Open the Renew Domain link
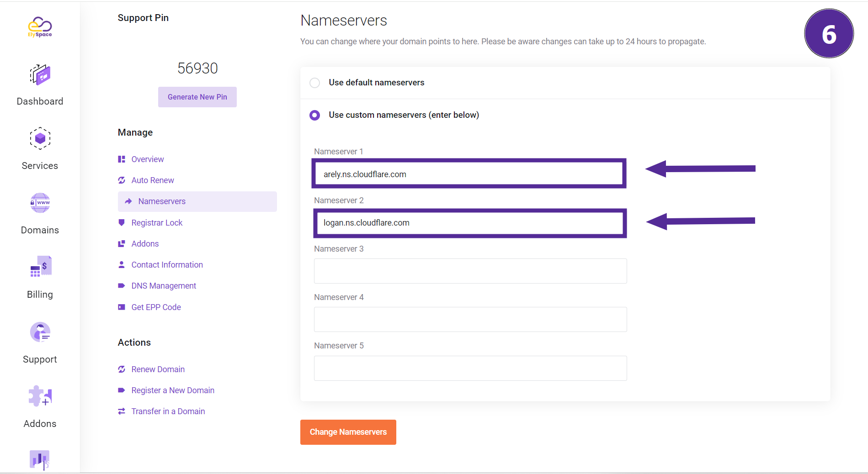 (x=158, y=369)
